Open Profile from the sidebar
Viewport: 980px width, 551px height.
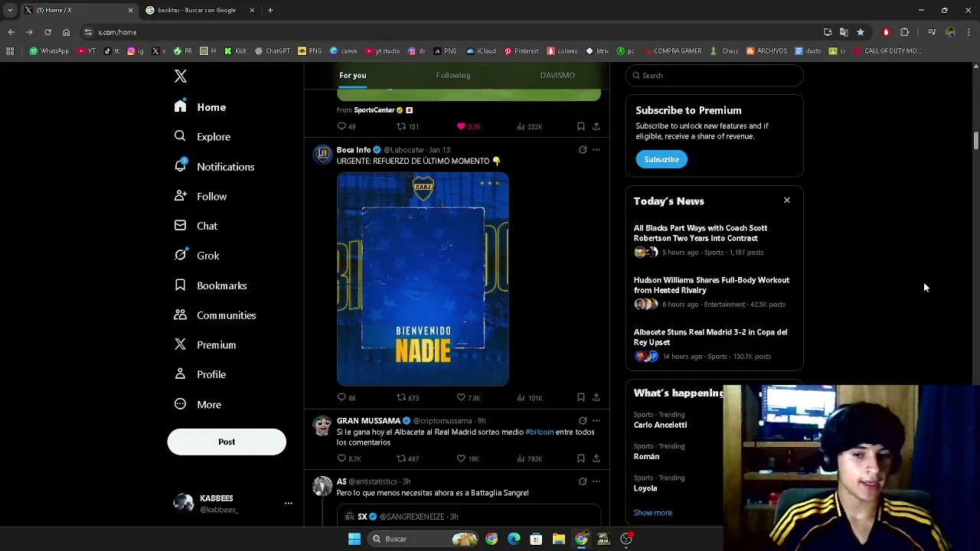pos(200,374)
